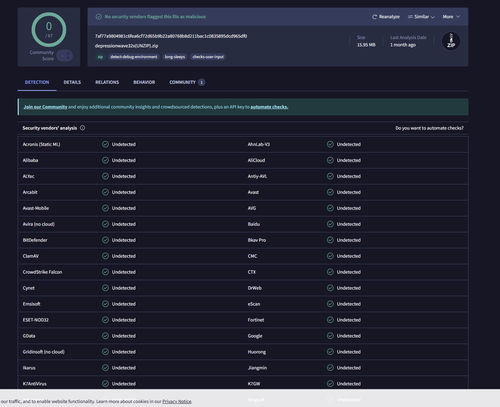Click the Alibaba undetected check icon
The image size is (500, 407).
pos(105,160)
